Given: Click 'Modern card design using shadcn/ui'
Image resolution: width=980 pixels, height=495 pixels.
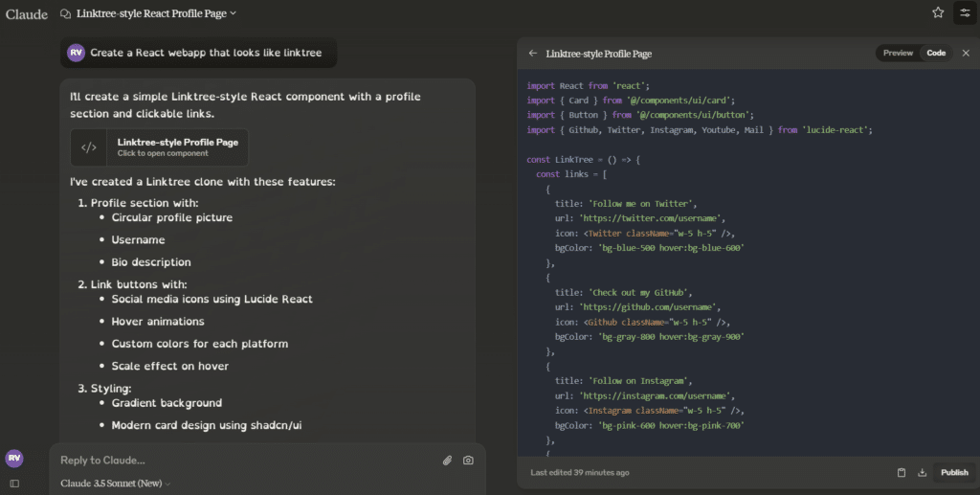Looking at the screenshot, I should pos(207,426).
